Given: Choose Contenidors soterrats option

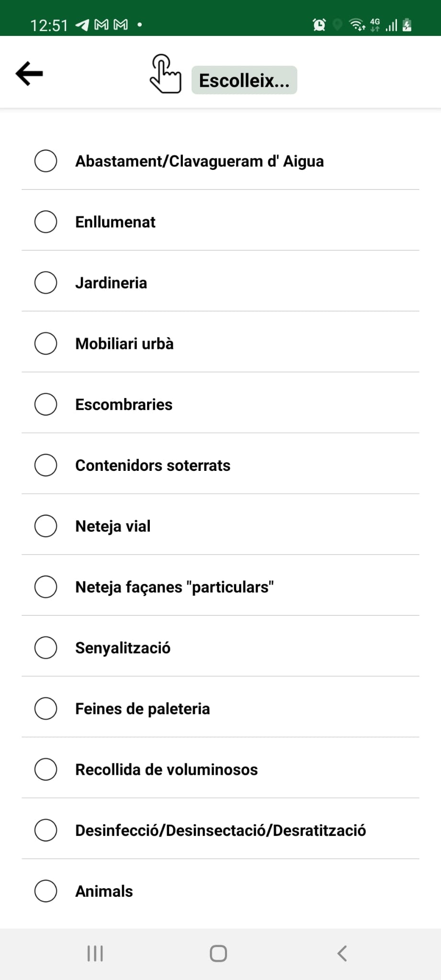Looking at the screenshot, I should [46, 465].
